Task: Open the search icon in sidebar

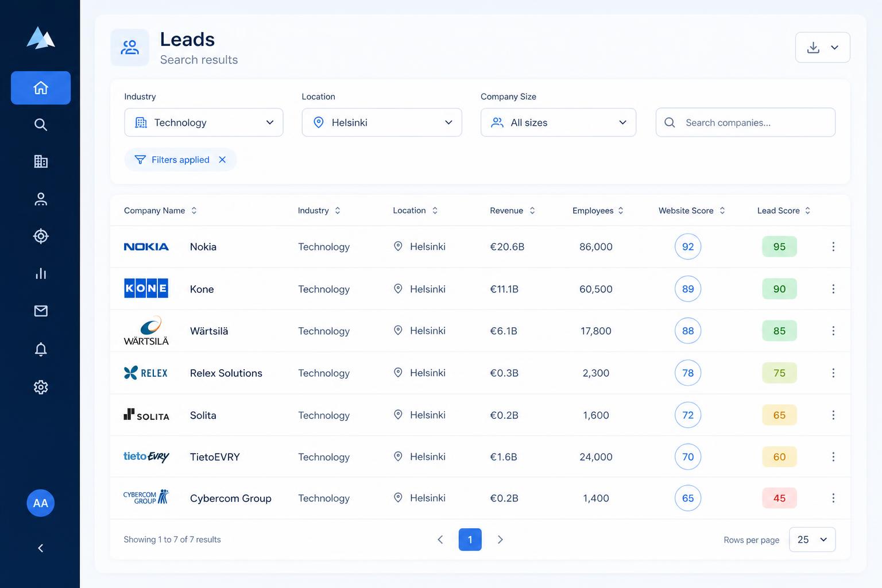Action: pyautogui.click(x=41, y=125)
